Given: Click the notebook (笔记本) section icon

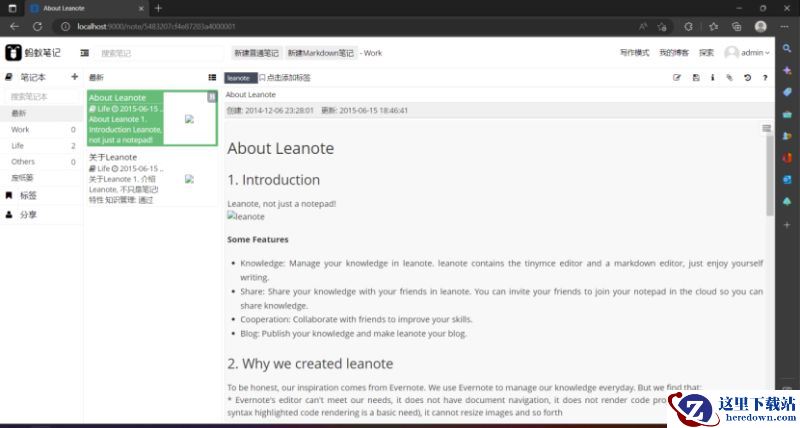Looking at the screenshot, I should point(9,77).
